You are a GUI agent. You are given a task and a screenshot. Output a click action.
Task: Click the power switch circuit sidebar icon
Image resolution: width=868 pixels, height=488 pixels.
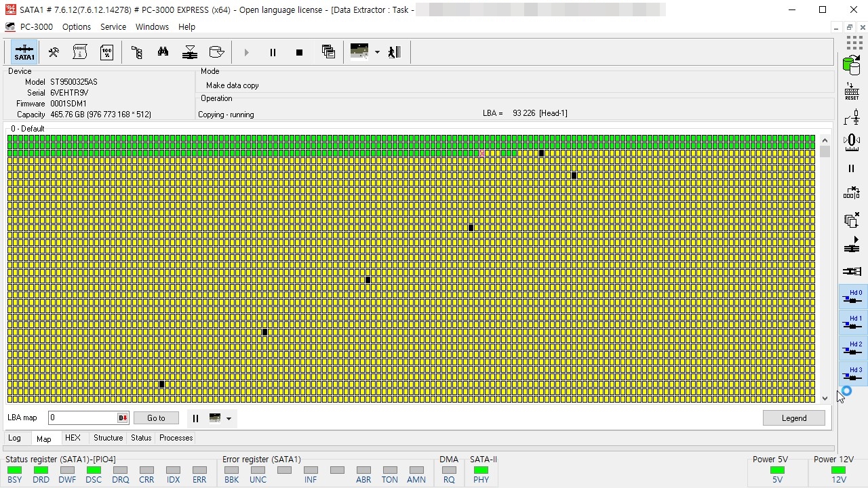click(852, 117)
